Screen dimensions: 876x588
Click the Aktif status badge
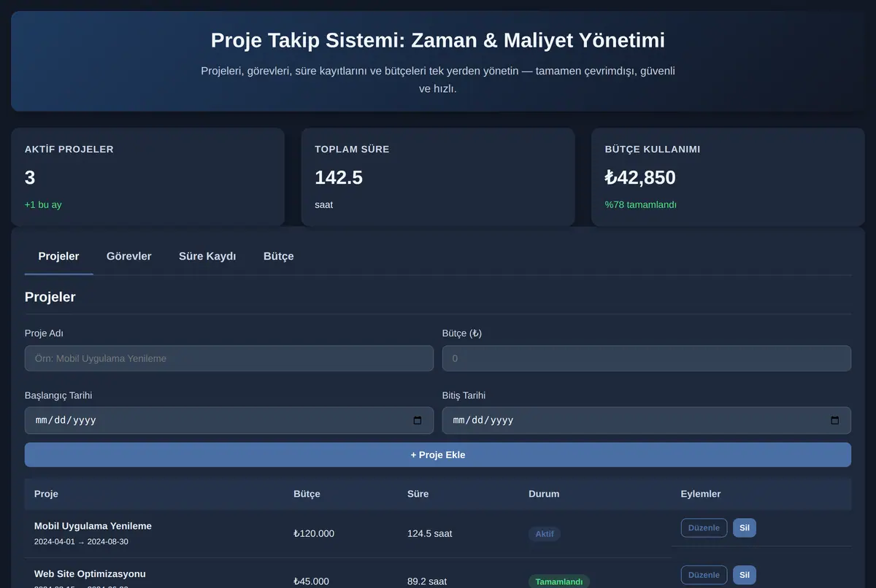545,534
